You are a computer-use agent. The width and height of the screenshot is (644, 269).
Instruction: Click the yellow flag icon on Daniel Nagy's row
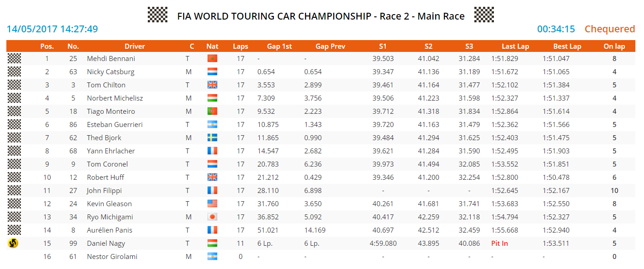(x=14, y=243)
